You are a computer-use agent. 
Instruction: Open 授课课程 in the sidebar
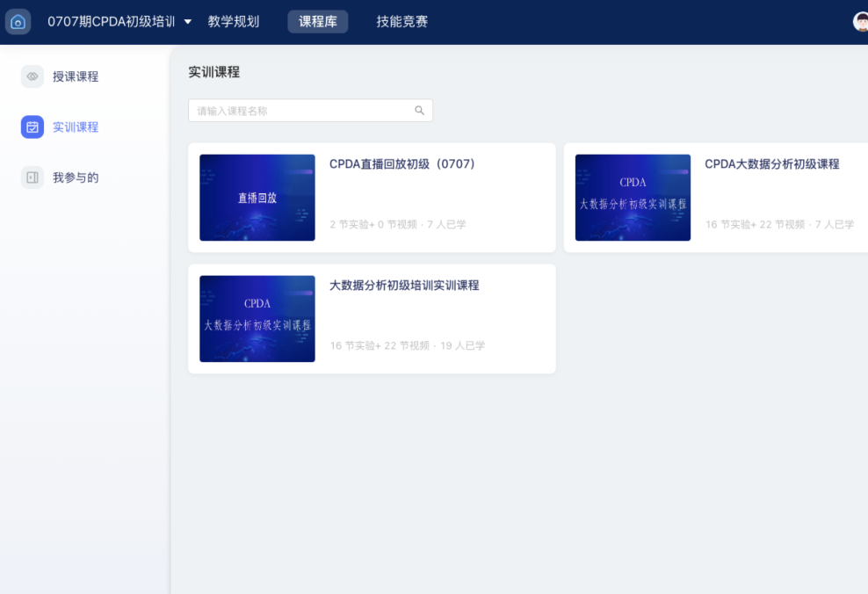click(76, 76)
